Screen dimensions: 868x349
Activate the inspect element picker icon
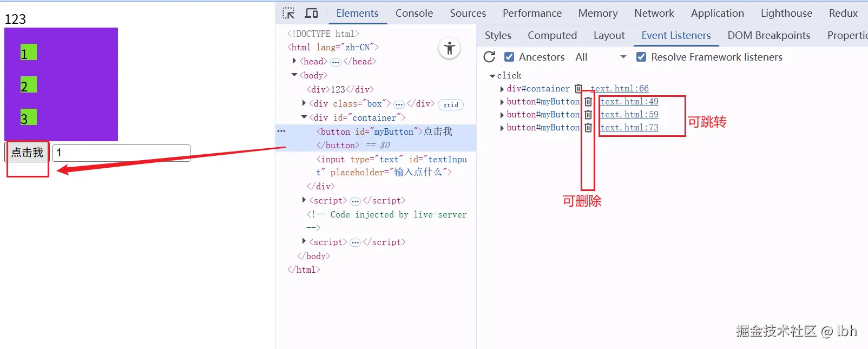pos(289,14)
